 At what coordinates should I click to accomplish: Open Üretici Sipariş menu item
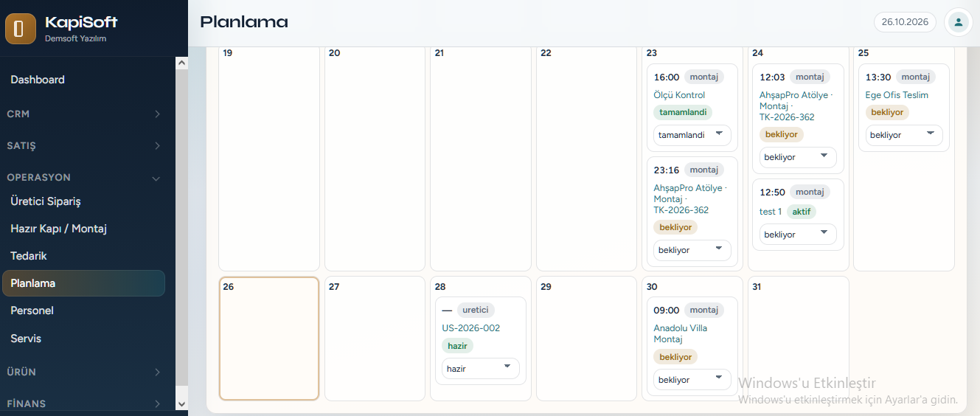tap(46, 201)
